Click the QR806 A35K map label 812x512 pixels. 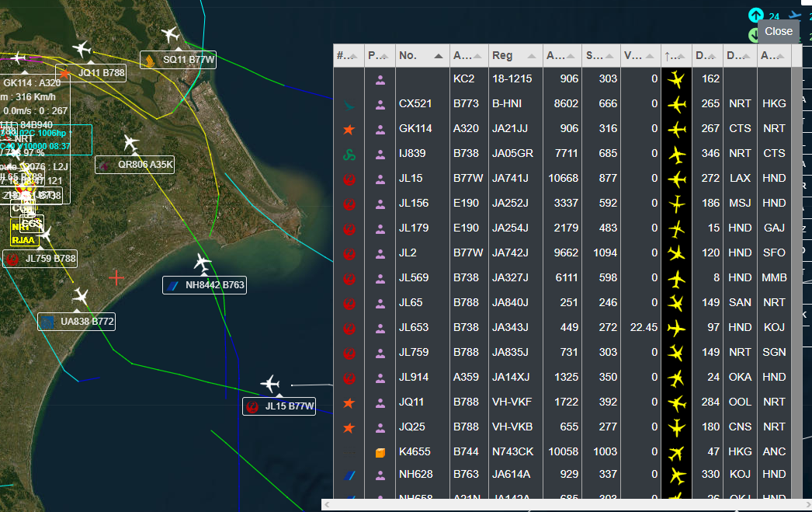pos(134,165)
